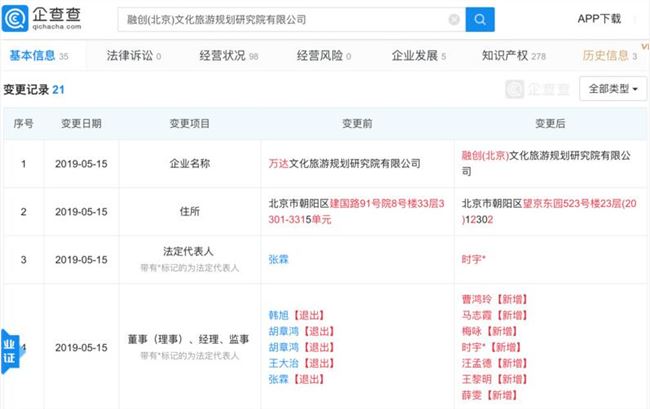Clear the search box with the X icon
Screen dimensions: 650x409
tap(454, 19)
